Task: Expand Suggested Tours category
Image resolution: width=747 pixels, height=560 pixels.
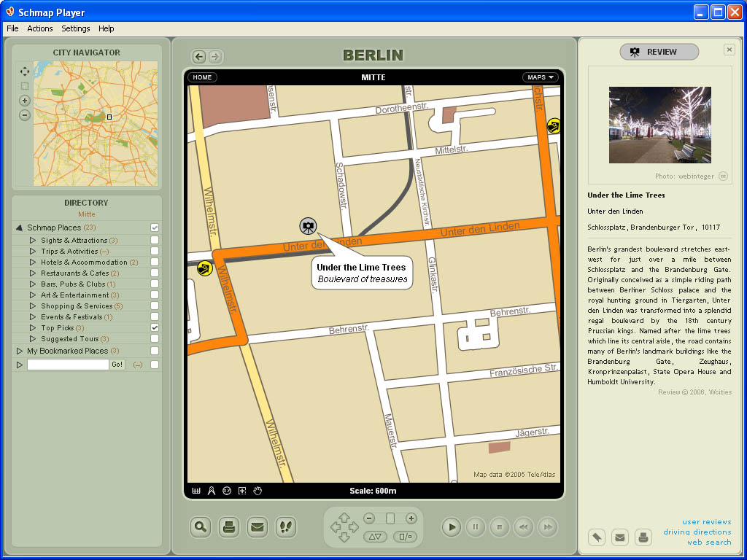Action: coord(33,338)
